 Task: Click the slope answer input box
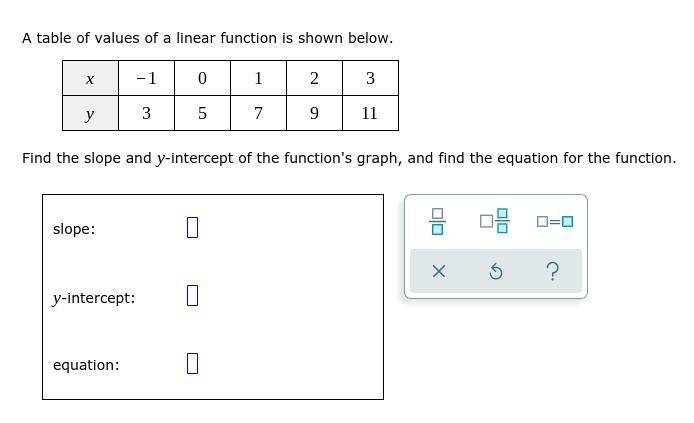pos(193,227)
